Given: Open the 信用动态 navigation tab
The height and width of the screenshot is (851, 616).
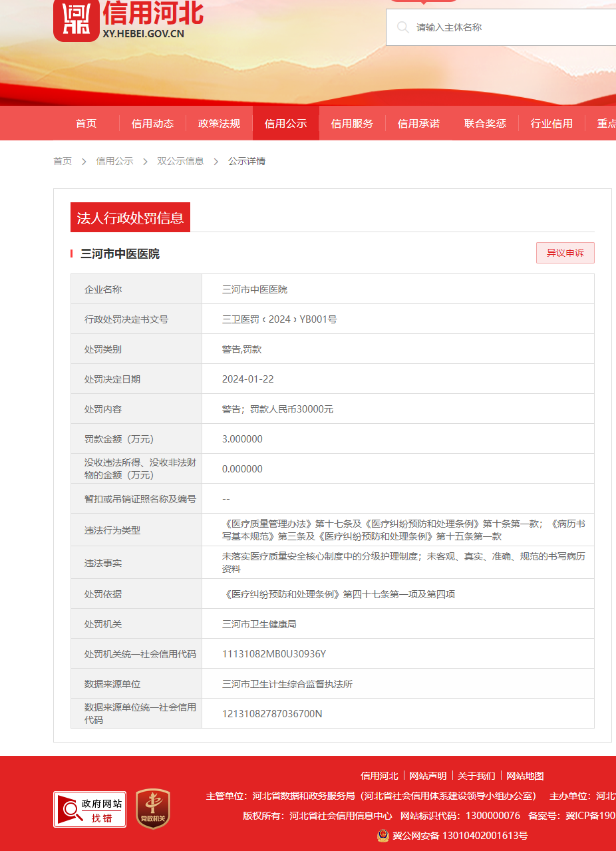Looking at the screenshot, I should [x=152, y=123].
